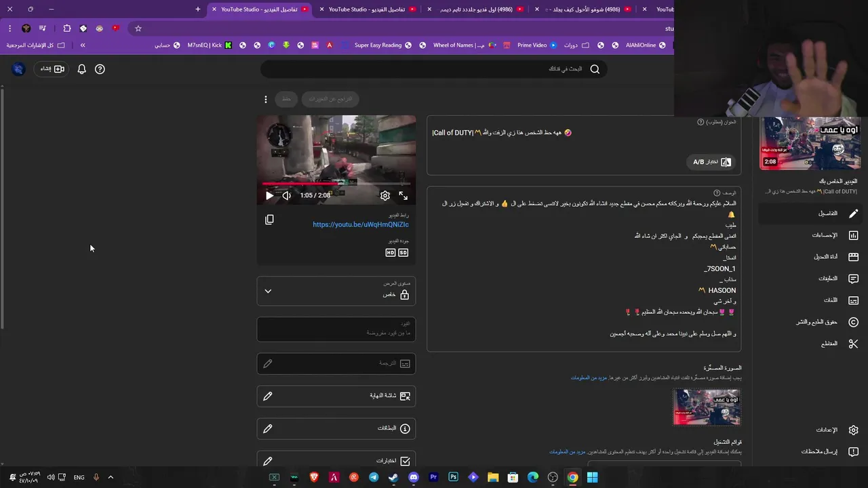Viewport: 868px width, 488px height.
Task: Open Studio Settings (الإعدادات) gear
Action: coord(809,430)
